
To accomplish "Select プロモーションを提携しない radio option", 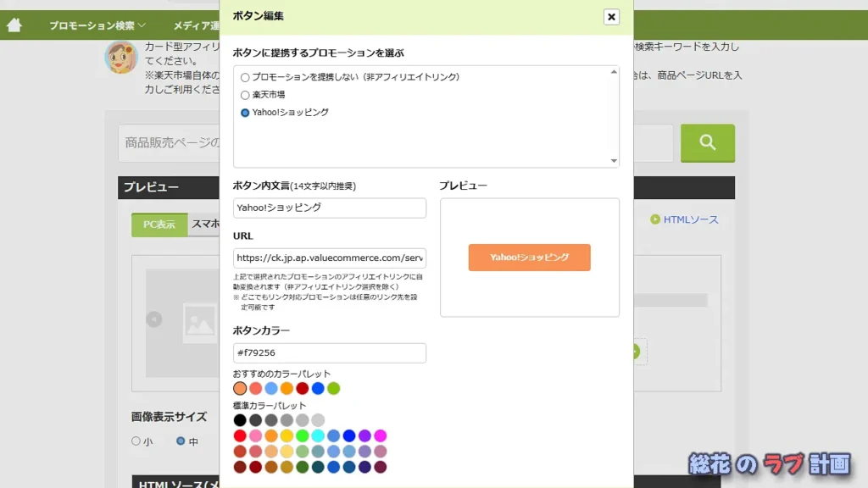I will click(245, 77).
